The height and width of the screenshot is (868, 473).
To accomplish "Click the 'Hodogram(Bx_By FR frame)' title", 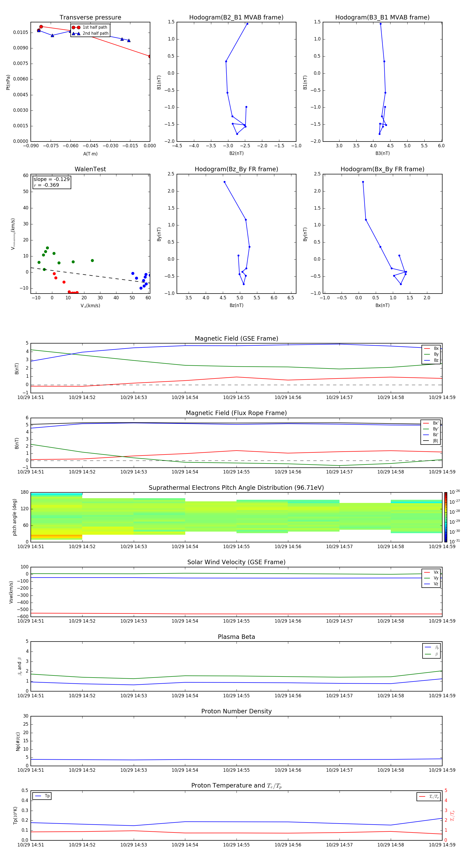I will tap(382, 169).
